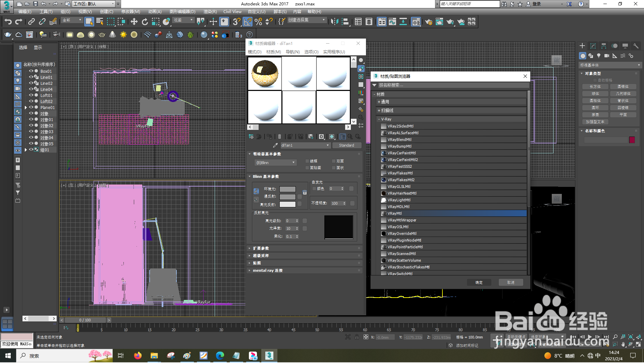644x363 pixels.
Task: Select VRayMtl in the material list
Action: [453, 213]
